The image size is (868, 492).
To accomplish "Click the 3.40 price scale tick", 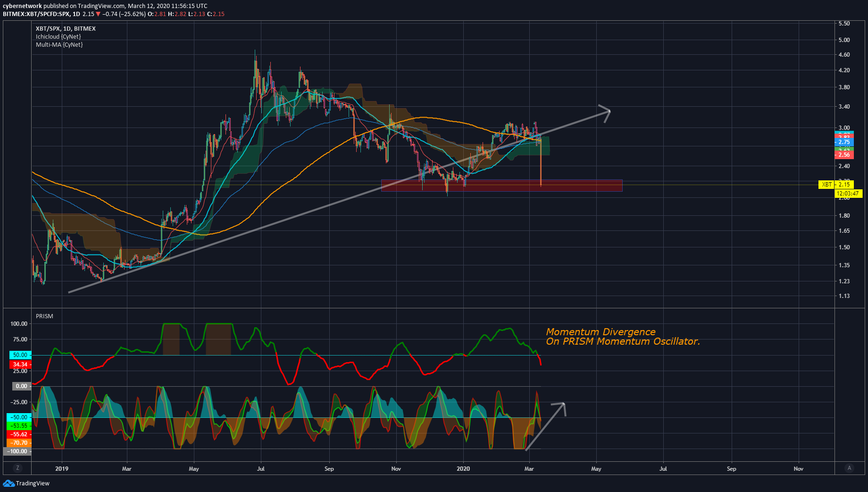I will pos(844,107).
